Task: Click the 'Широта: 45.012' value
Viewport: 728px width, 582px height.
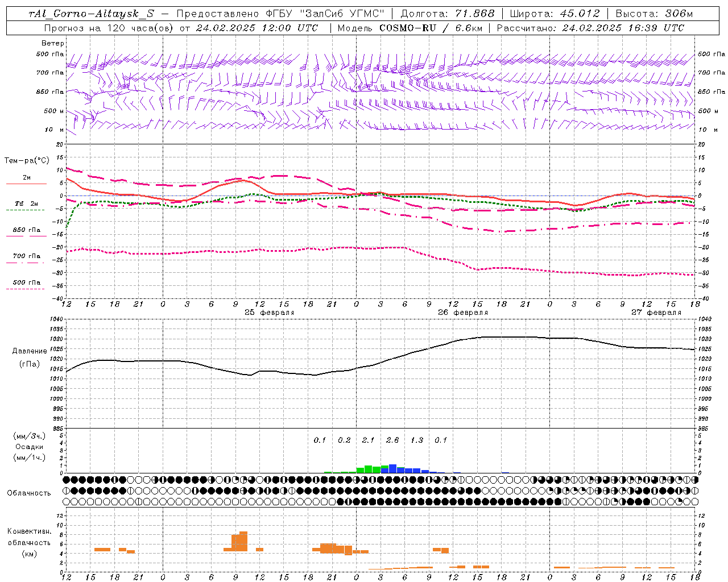Action: point(555,14)
